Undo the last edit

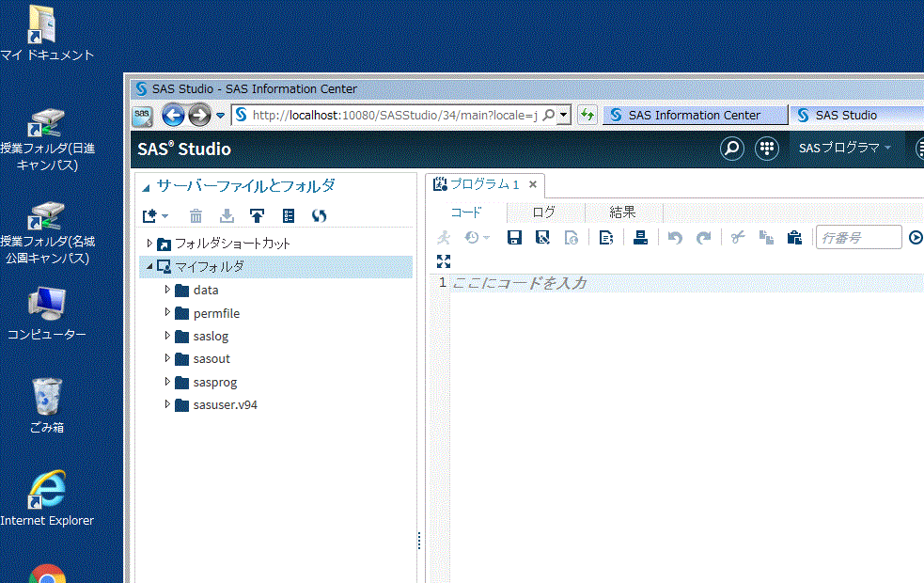pos(675,238)
